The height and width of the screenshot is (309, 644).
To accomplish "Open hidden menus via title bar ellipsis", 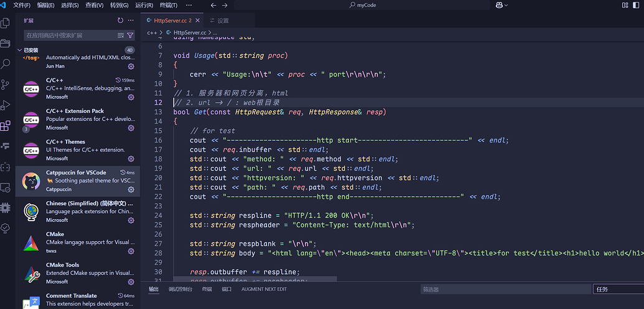I will 189,6.
